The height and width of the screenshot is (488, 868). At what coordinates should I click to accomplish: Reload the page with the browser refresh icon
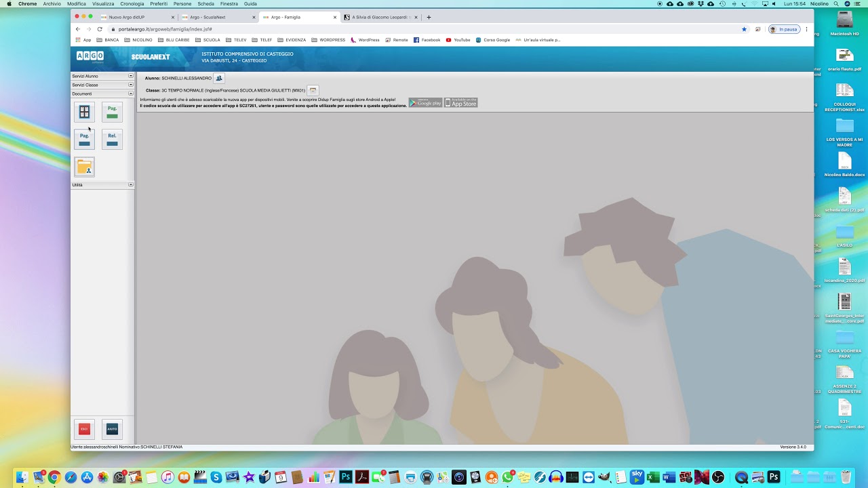click(x=100, y=29)
